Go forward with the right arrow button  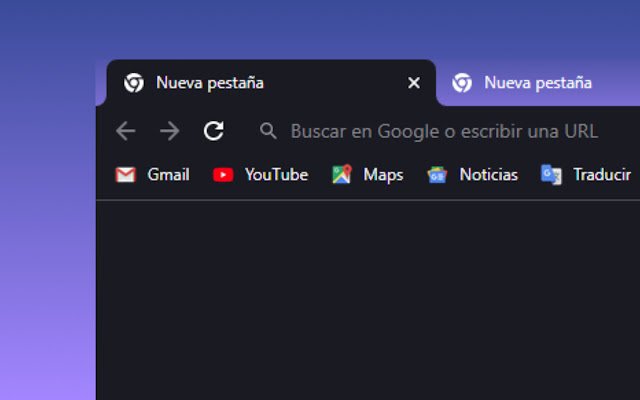pyautogui.click(x=170, y=131)
